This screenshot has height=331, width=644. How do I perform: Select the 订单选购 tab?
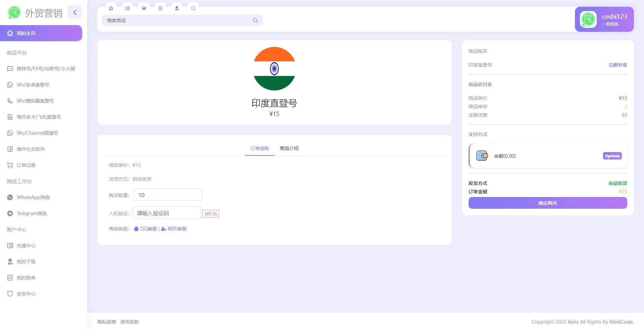point(259,148)
